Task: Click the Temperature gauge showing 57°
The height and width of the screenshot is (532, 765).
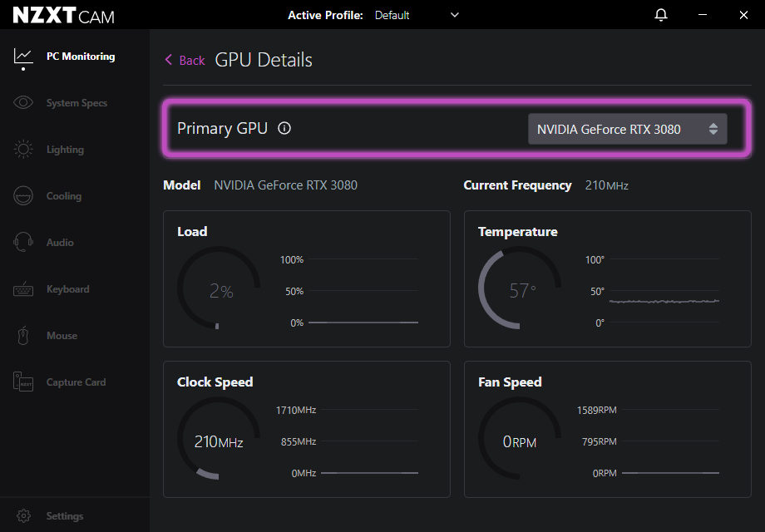Action: [520, 288]
